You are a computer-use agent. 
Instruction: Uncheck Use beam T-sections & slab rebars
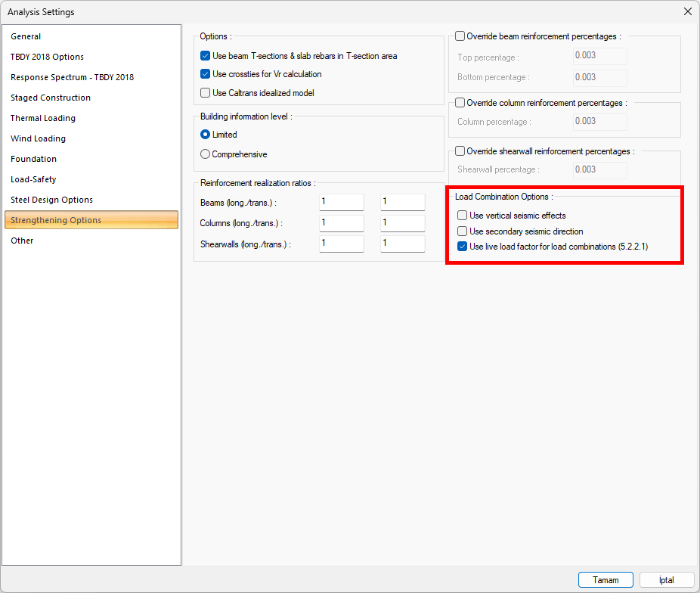click(x=206, y=56)
